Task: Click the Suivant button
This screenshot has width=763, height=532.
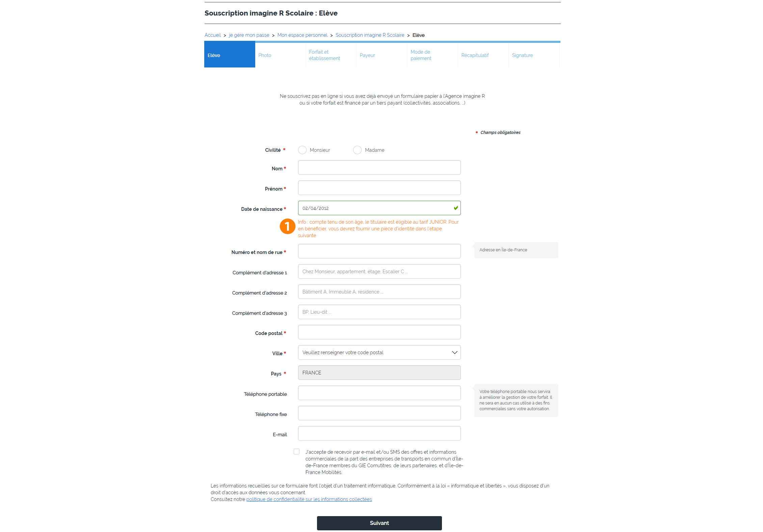Action: tap(379, 523)
